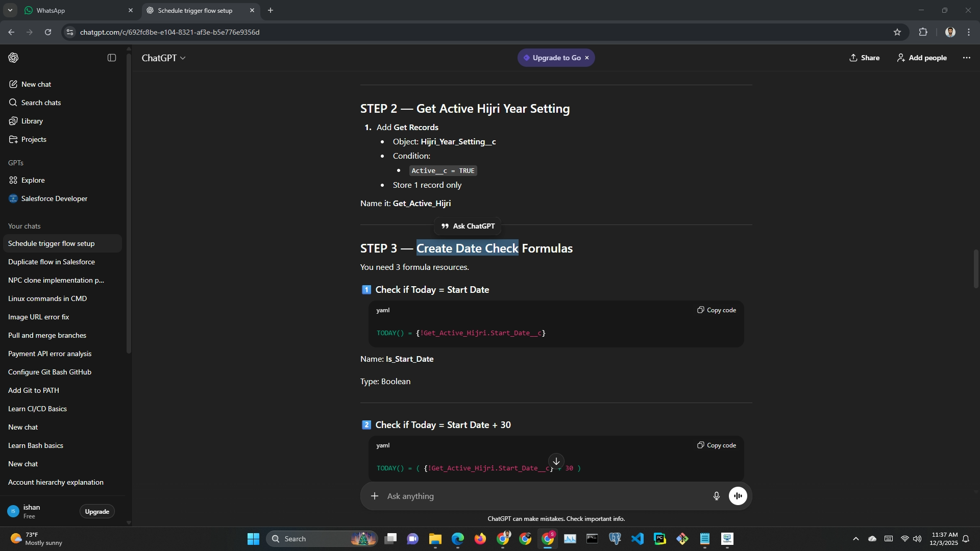Open Visual Studio Code from taskbar
The height and width of the screenshot is (551, 980).
point(637,539)
